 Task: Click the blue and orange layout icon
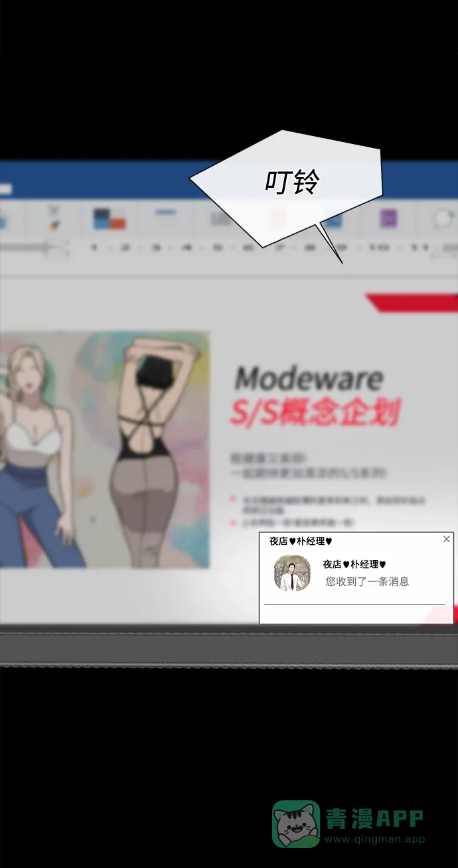tap(110, 219)
